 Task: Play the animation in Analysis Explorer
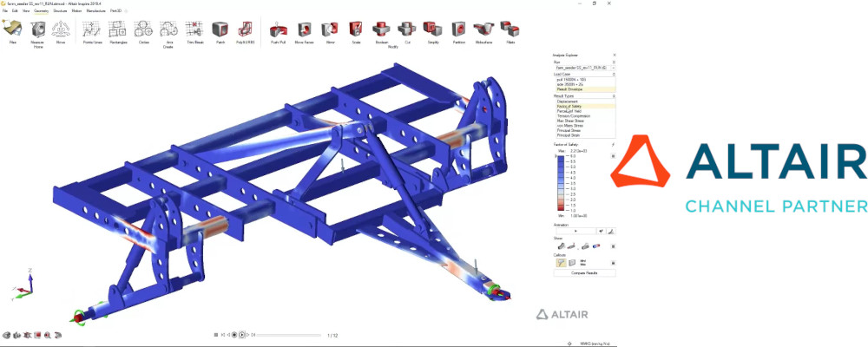576,232
